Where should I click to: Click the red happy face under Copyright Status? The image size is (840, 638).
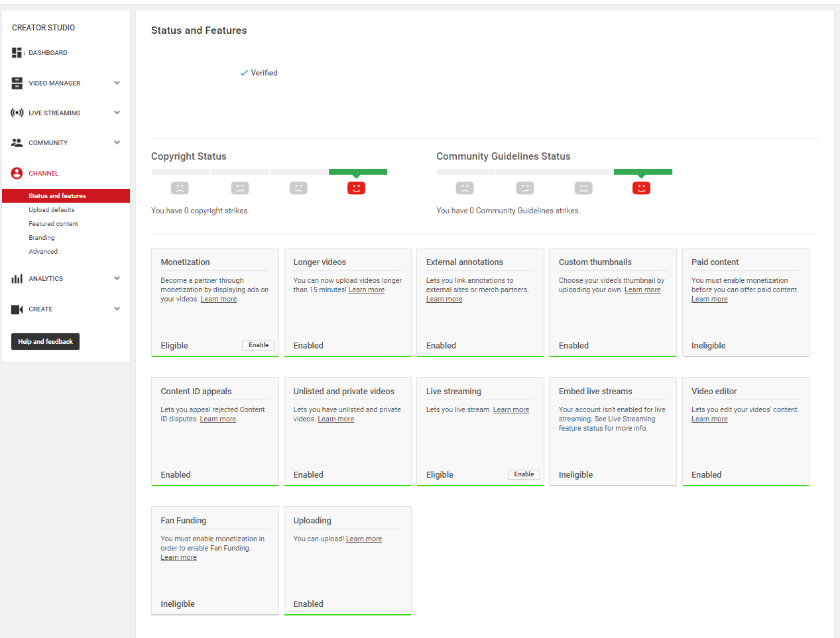[357, 188]
